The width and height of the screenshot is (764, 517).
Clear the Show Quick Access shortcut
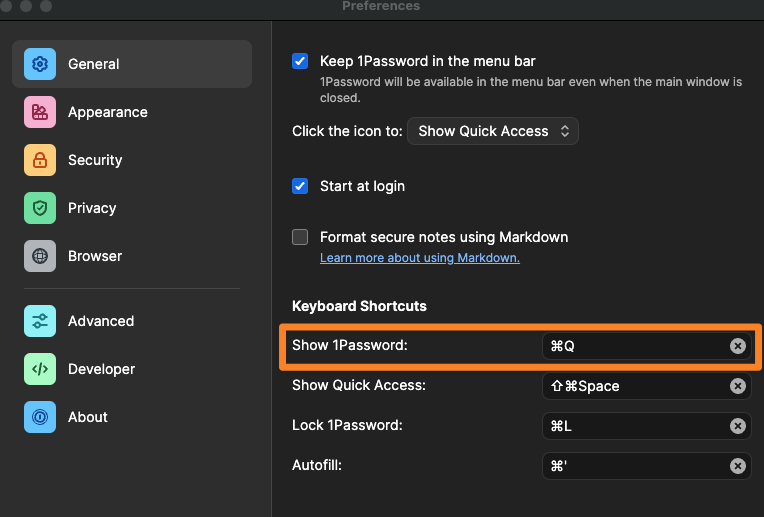[738, 386]
